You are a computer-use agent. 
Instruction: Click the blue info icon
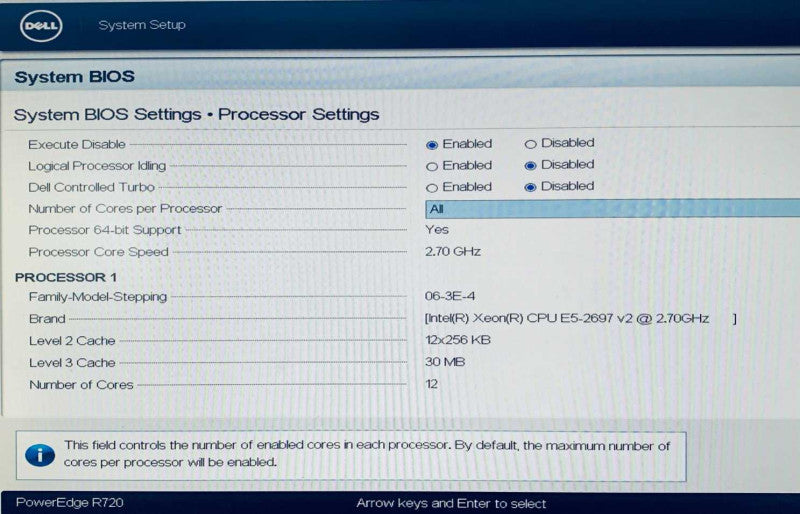[x=40, y=455]
